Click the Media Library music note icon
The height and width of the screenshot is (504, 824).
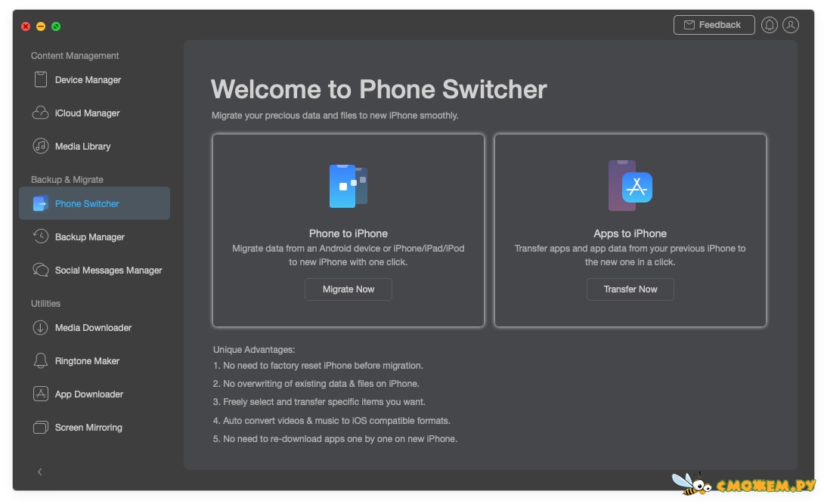(x=41, y=146)
